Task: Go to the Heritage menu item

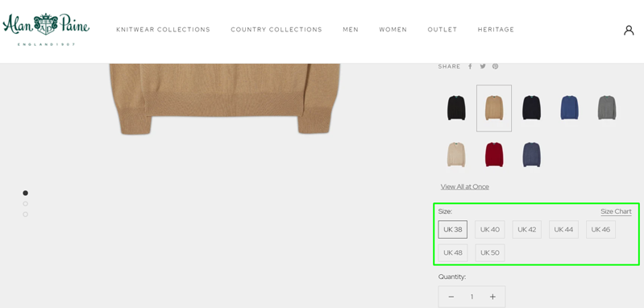Action: click(x=496, y=30)
